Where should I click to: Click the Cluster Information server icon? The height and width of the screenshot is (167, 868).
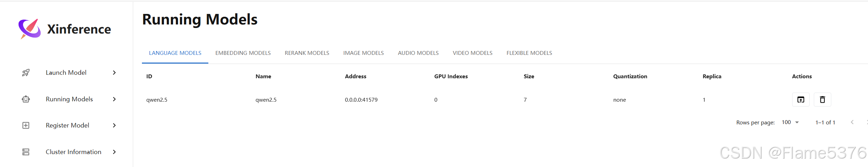click(x=26, y=152)
